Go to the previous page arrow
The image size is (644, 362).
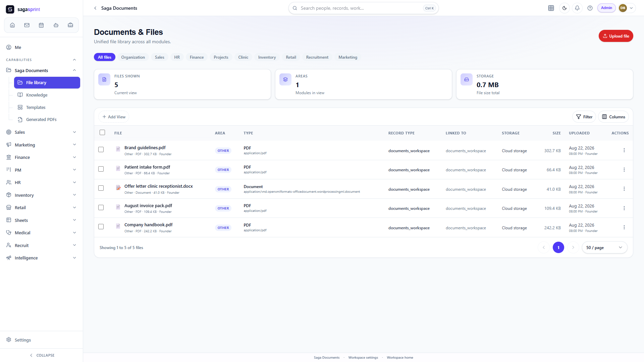544,247
